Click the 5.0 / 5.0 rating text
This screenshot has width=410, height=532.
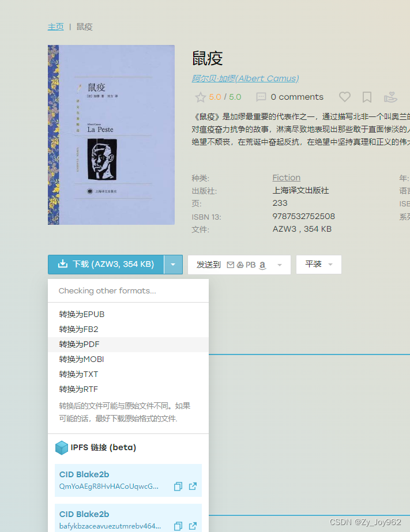tap(225, 97)
